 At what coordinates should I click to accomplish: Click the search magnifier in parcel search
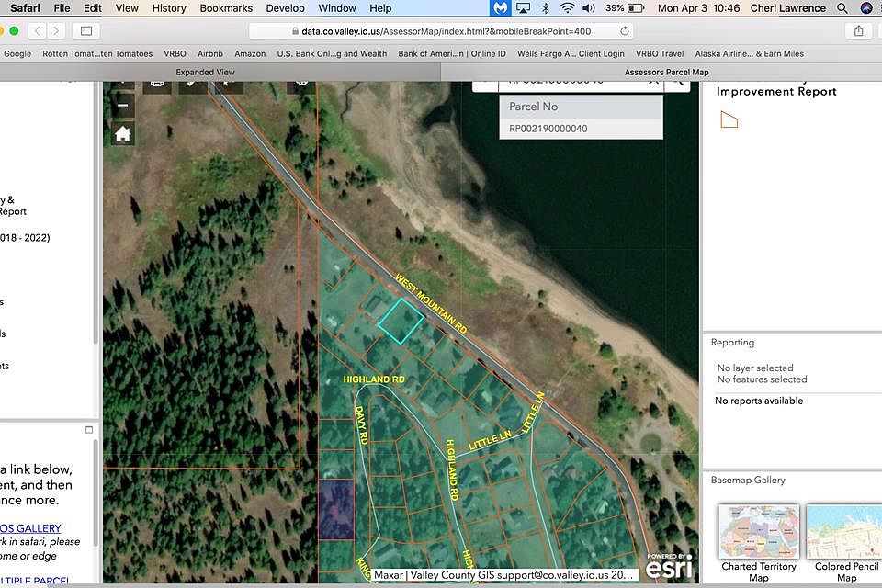tap(677, 83)
